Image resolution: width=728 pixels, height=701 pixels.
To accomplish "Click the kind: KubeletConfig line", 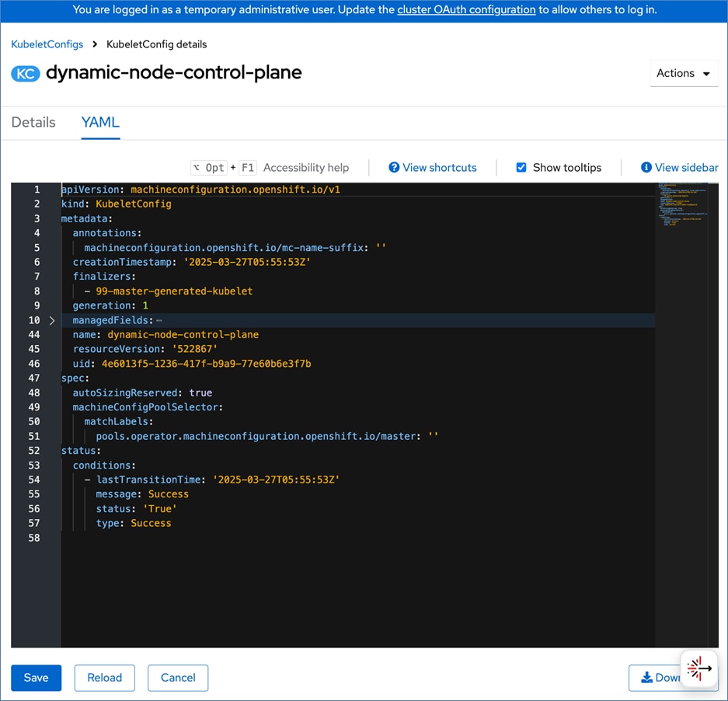I will pos(116,204).
